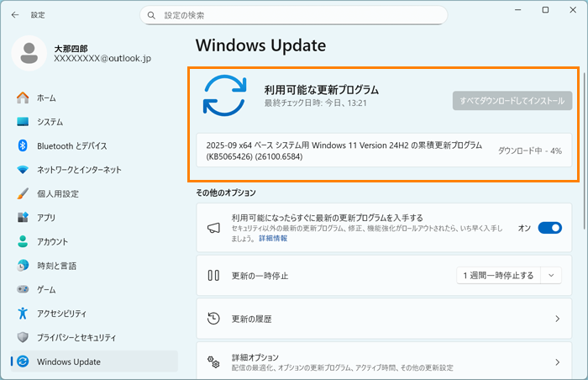Turn off the latest updates toggle

click(549, 228)
